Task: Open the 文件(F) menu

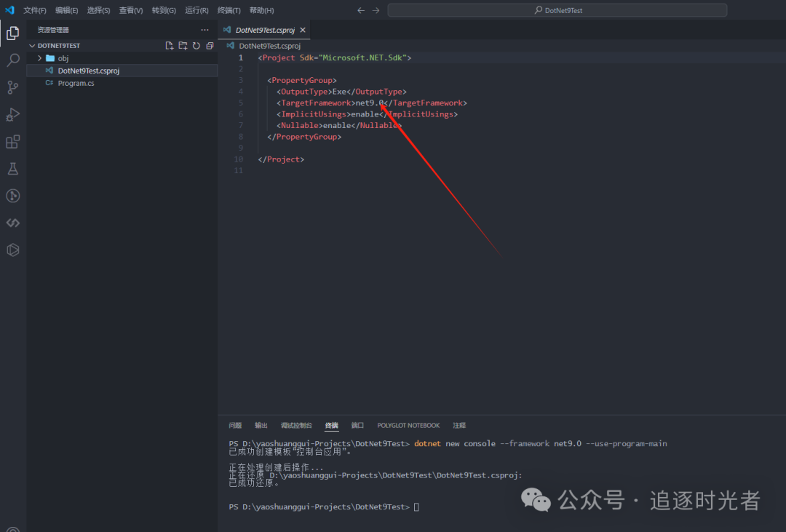Action: pos(35,10)
